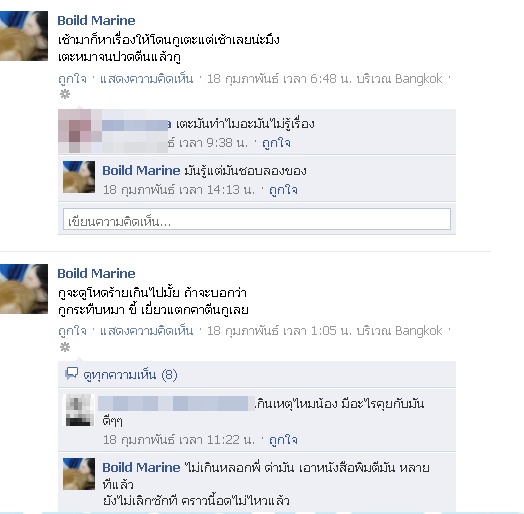Click the speech bubble icon beside ดูทุกความเห็น
524x514 pixels.
(x=72, y=374)
